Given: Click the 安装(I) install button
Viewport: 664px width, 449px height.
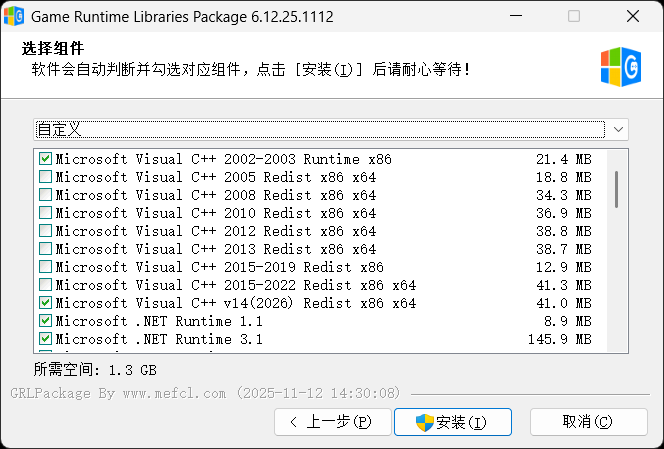Looking at the screenshot, I should [x=453, y=422].
